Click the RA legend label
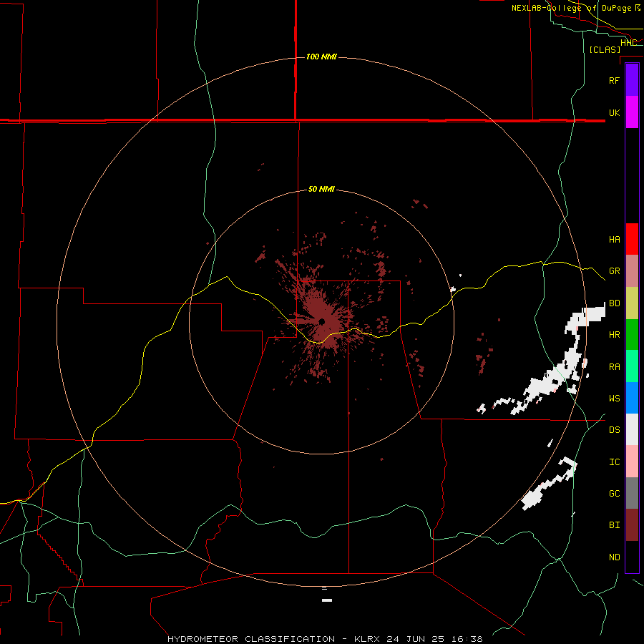Screen dimensions: 644x644 tap(614, 367)
